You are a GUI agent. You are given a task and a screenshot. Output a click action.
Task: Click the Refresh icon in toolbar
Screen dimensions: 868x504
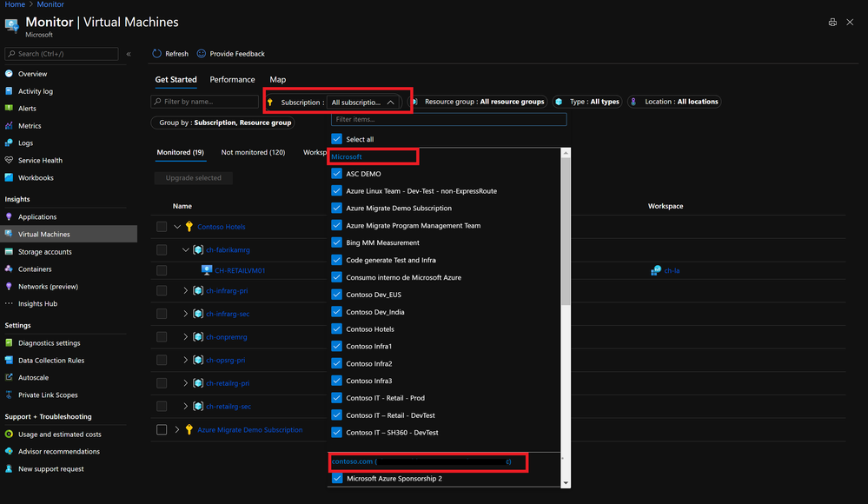click(156, 54)
